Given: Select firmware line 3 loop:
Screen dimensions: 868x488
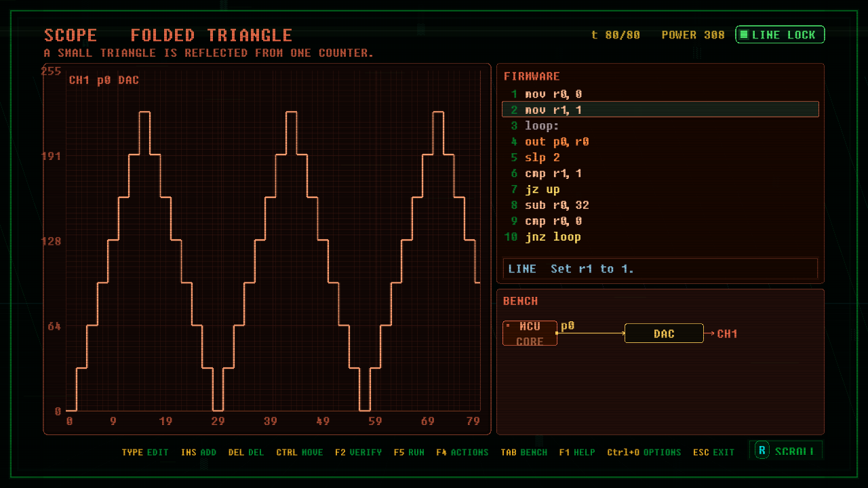Looking at the screenshot, I should coord(660,126).
